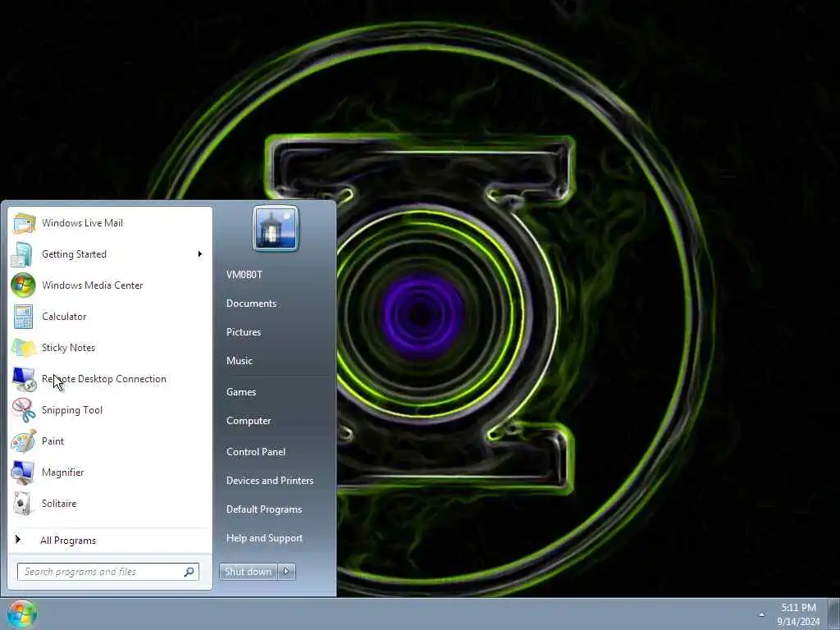Open Devices and Printers
The width and height of the screenshot is (840, 630).
(x=270, y=481)
